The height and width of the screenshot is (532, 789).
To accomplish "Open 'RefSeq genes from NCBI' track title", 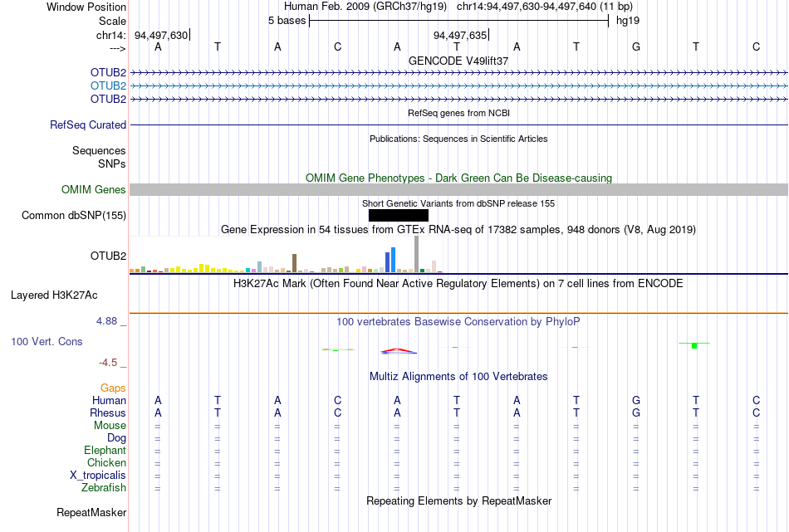I will (458, 113).
